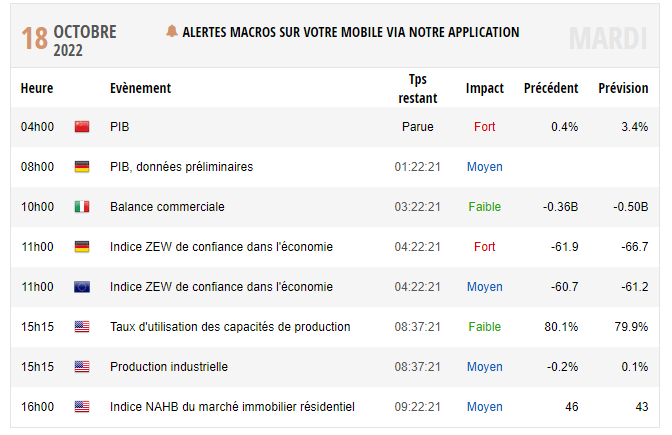Click the German flag on ZEW row

(82, 247)
